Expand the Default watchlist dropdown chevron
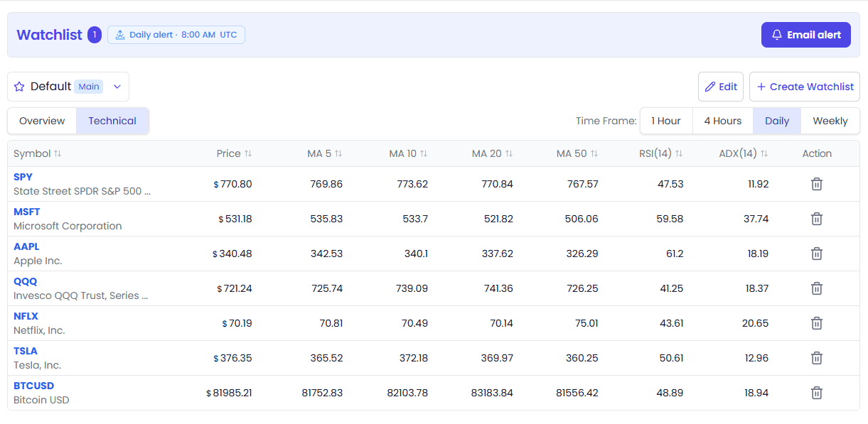 click(117, 87)
